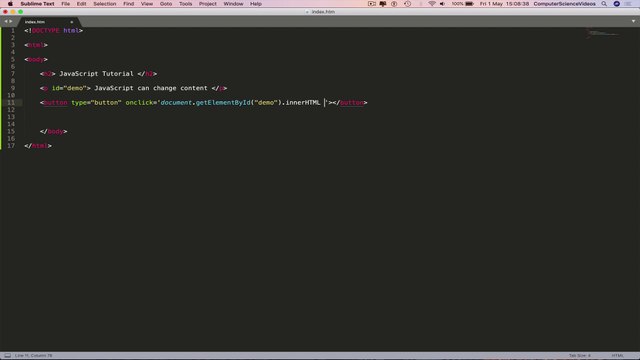Open the Edit menu

(81, 4)
